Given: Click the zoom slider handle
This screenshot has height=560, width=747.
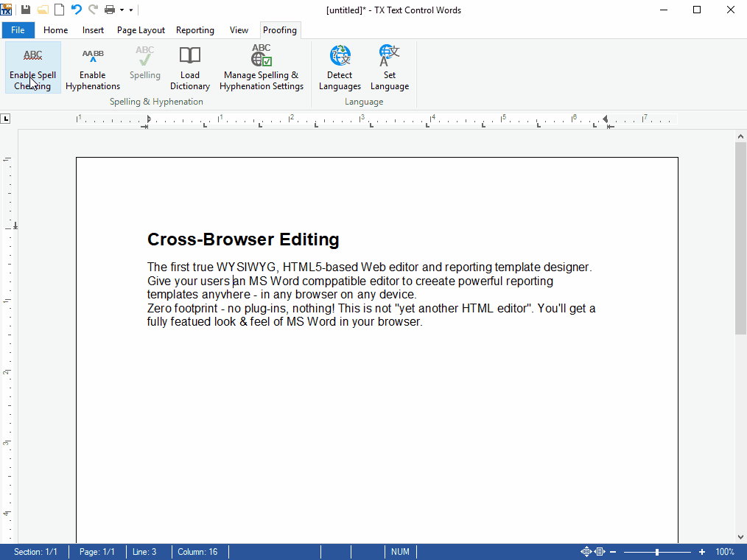Looking at the screenshot, I should click(656, 552).
